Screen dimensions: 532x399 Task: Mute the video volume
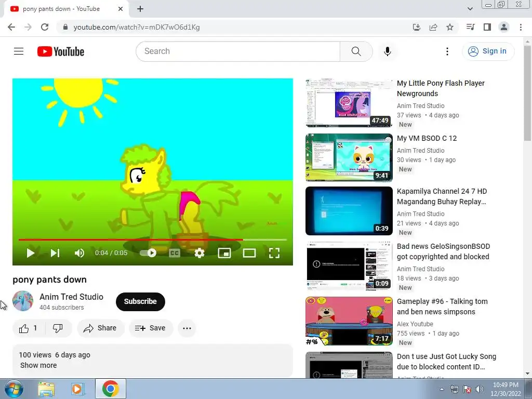tap(79, 253)
